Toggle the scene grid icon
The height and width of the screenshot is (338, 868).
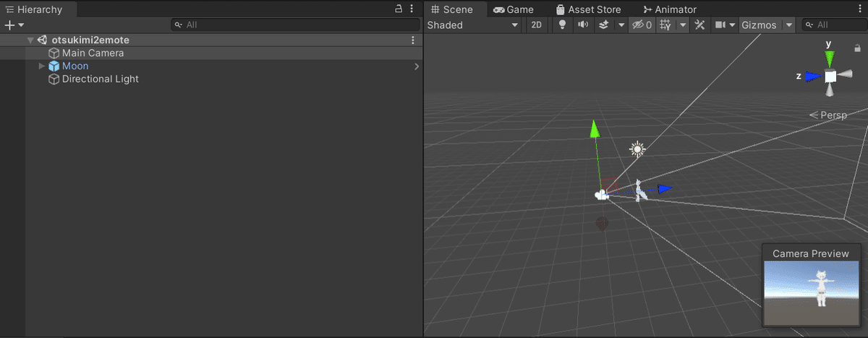[x=667, y=25]
